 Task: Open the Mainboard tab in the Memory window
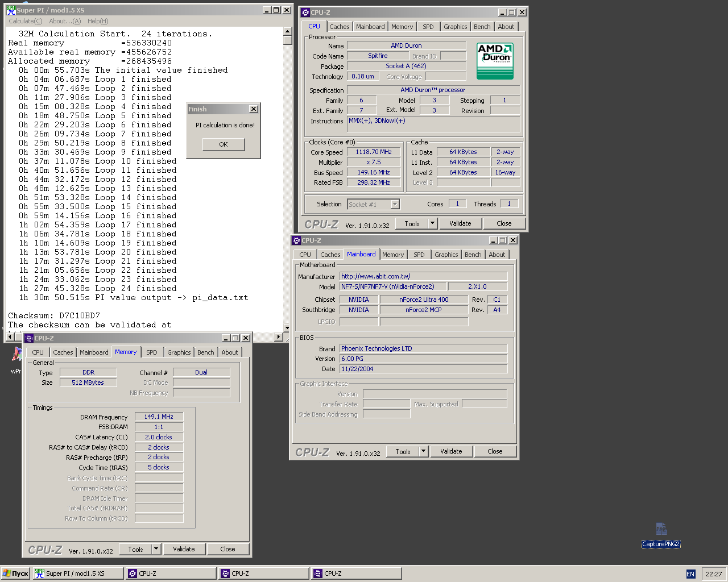[x=94, y=352]
